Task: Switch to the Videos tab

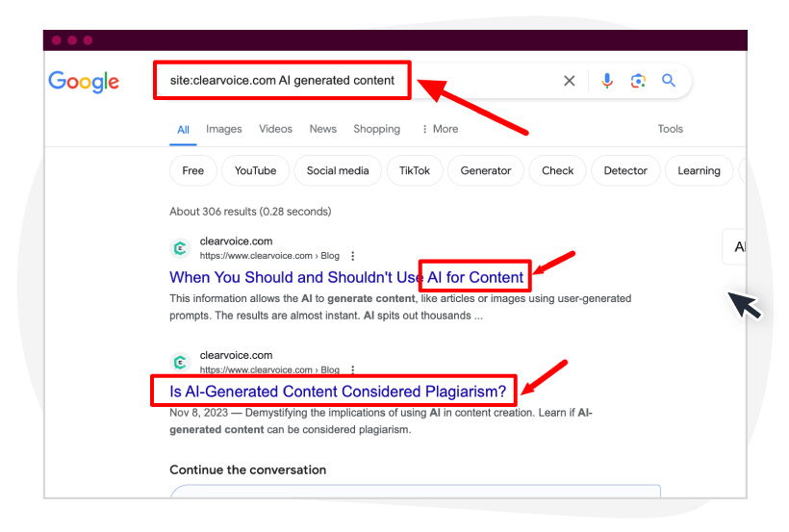Action: point(276,129)
